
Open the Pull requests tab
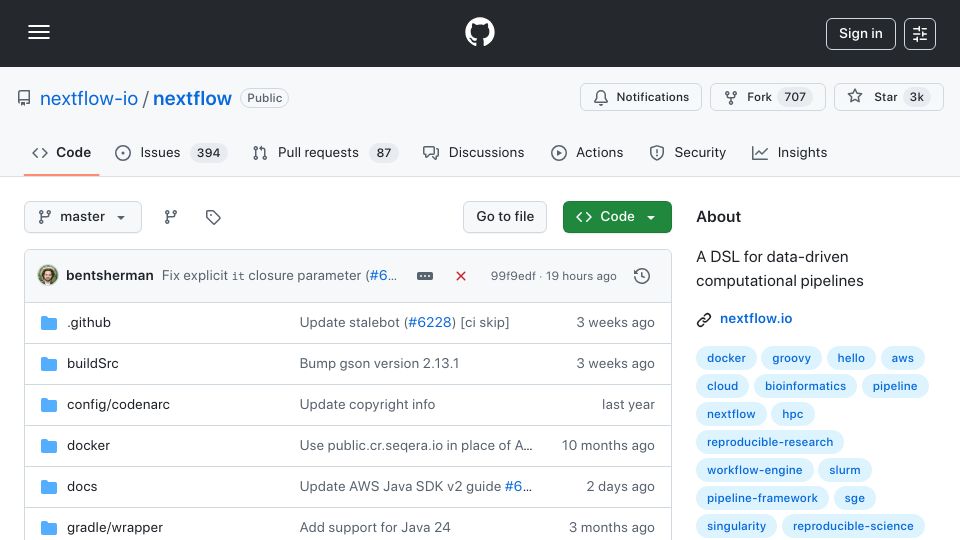325,152
